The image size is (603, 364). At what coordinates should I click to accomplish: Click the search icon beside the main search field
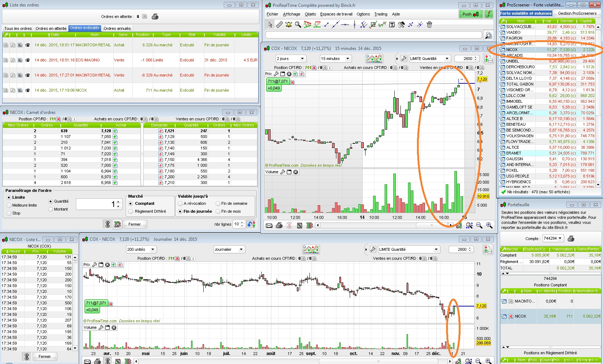coord(488,35)
